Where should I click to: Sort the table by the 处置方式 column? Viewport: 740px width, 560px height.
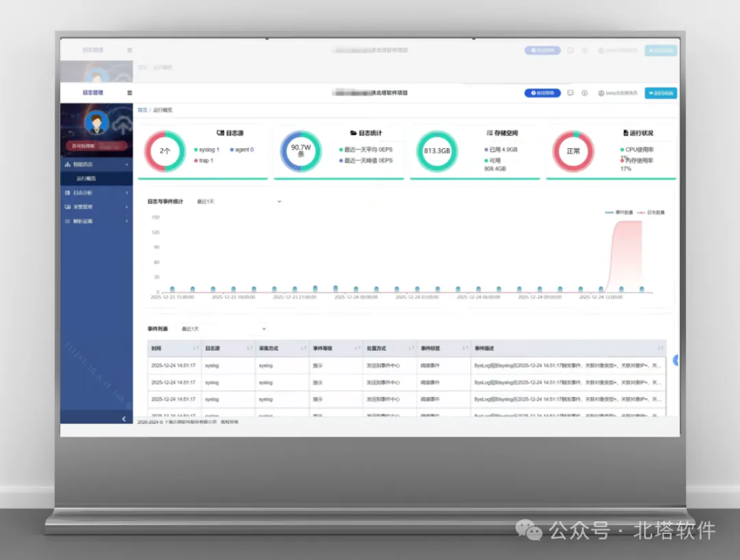pos(411,348)
